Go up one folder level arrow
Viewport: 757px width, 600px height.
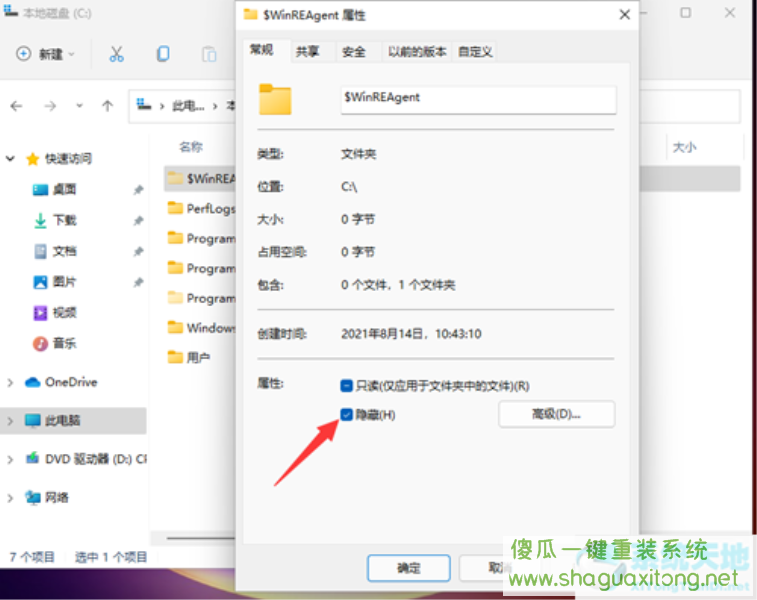[108, 106]
